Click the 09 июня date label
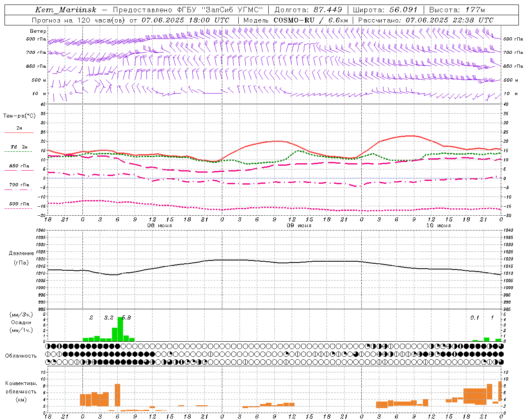 [x=299, y=226]
